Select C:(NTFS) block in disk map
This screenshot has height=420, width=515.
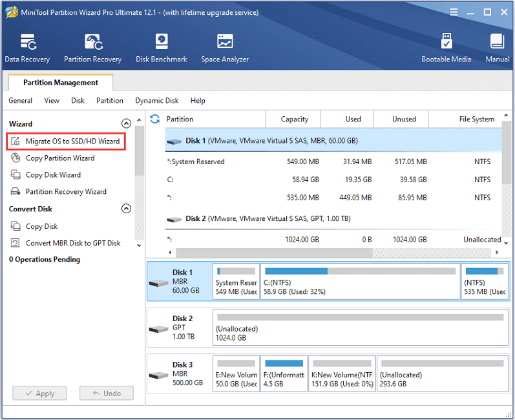coord(361,282)
